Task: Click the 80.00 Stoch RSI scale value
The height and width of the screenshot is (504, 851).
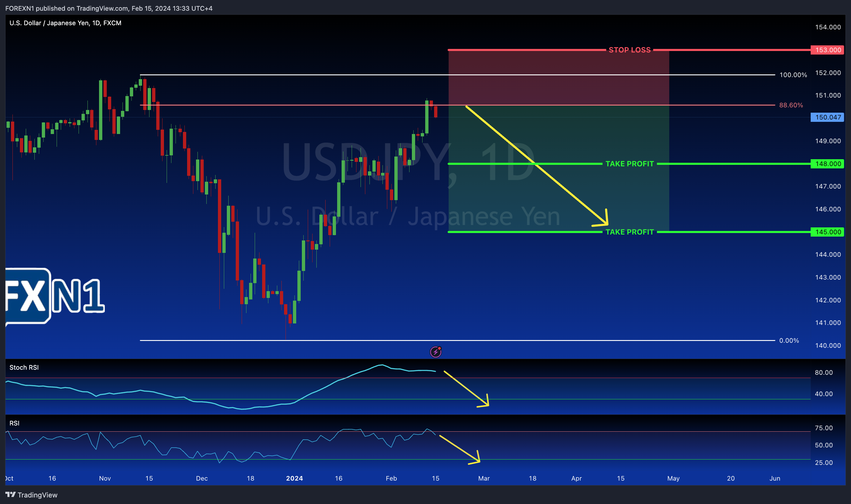Action: tap(824, 373)
